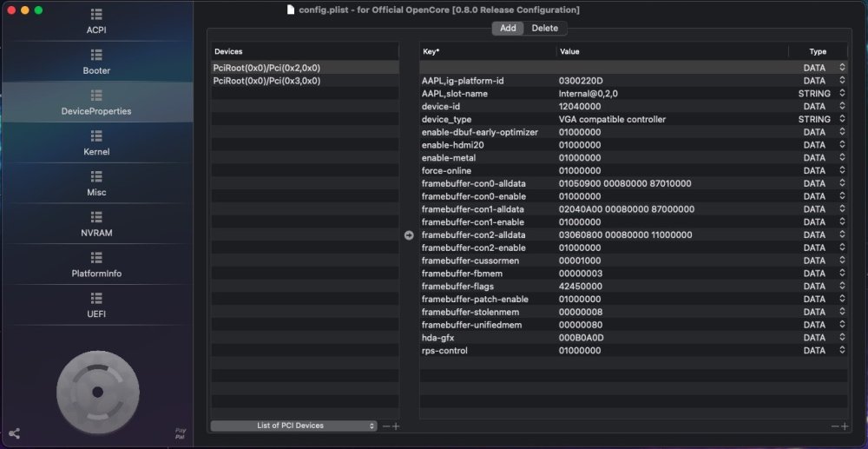Click the PayPal donate icon
This screenshot has width=868, height=449.
(181, 433)
